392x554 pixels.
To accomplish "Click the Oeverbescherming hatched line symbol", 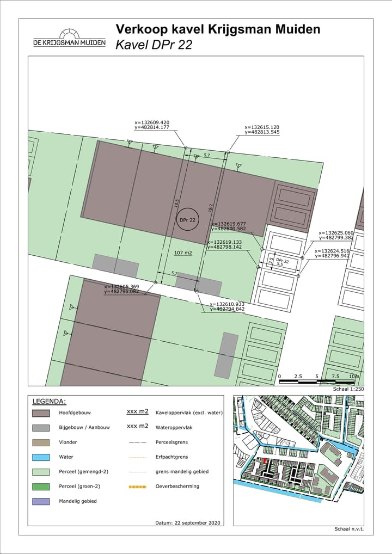I will pos(137,487).
